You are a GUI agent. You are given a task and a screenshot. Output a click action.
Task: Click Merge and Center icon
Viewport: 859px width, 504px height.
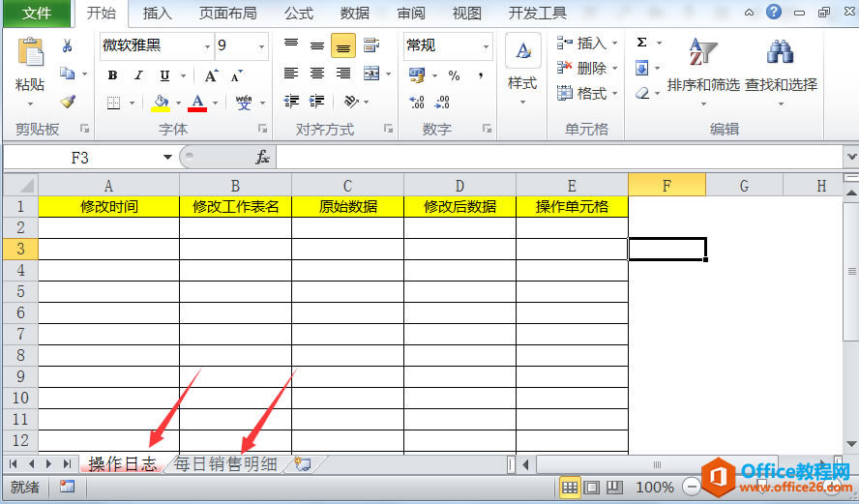pyautogui.click(x=371, y=74)
